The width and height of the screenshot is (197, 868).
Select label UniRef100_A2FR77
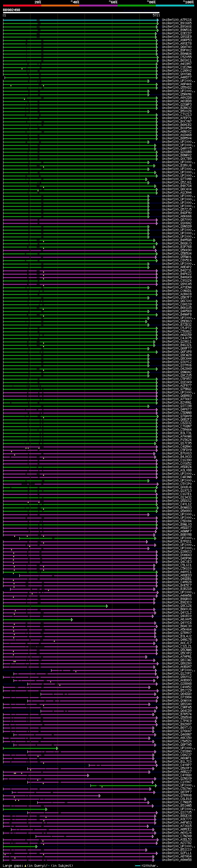pos(177,386)
